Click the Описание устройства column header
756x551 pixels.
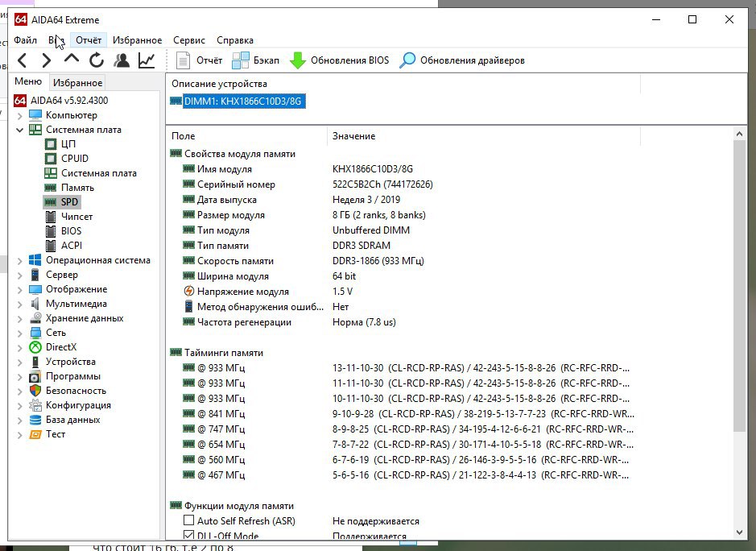[403, 84]
